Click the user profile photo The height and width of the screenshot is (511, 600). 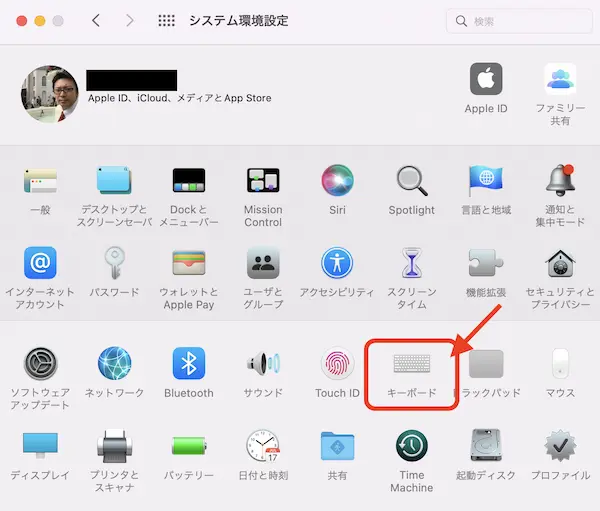point(50,94)
